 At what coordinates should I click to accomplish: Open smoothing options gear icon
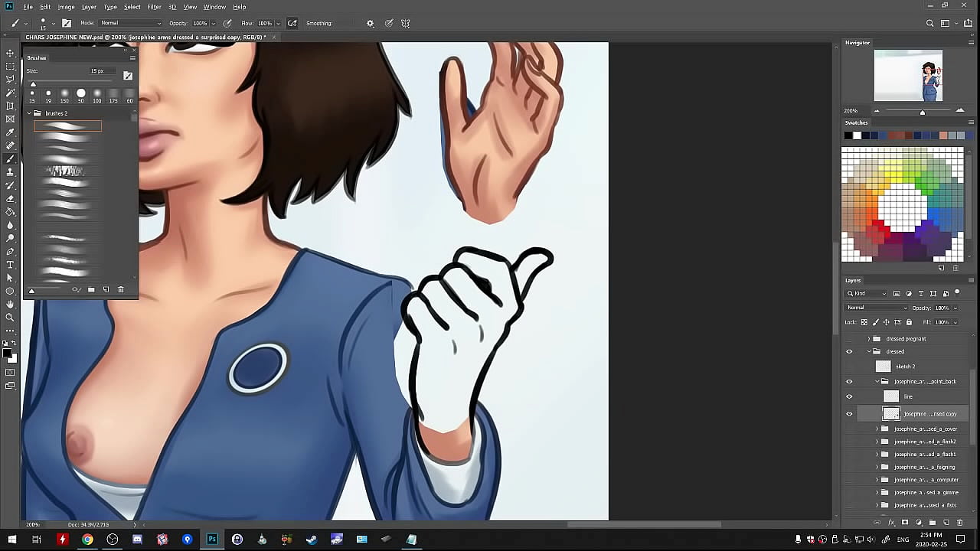[x=370, y=23]
